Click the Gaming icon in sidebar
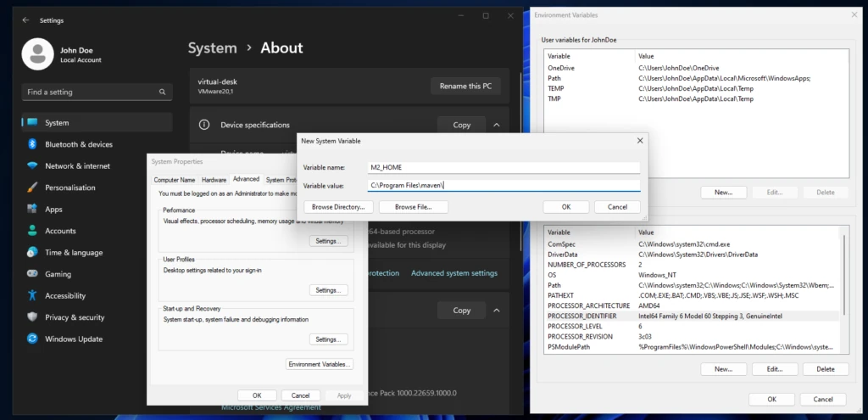This screenshot has width=868, height=420. coord(32,274)
